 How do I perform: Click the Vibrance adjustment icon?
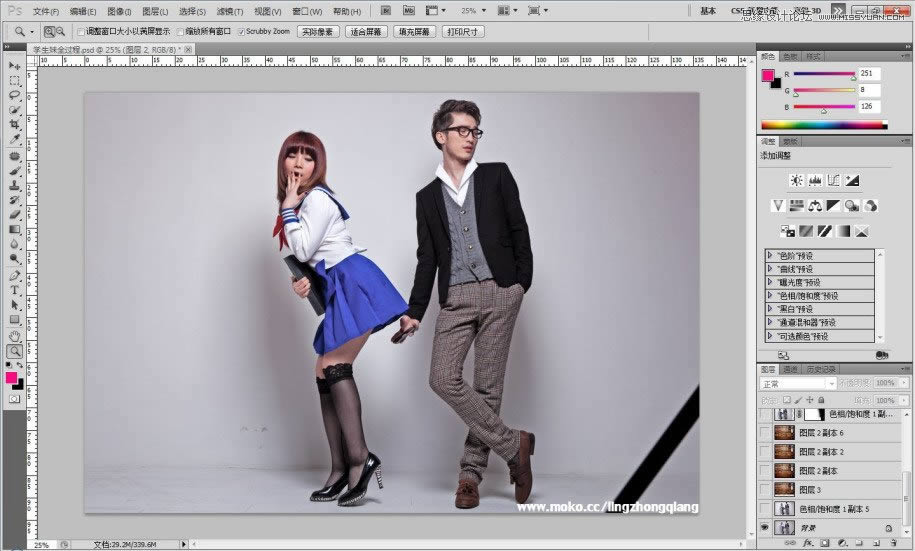pyautogui.click(x=778, y=206)
